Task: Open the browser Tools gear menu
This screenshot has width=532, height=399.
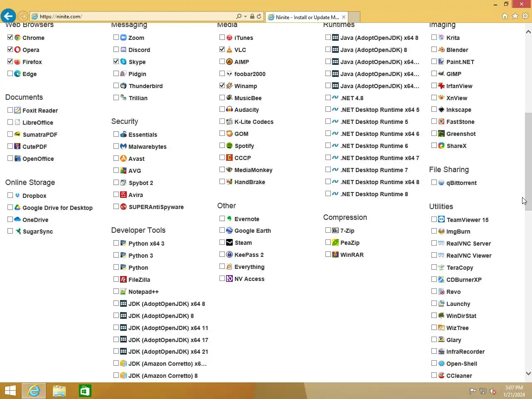Action: [525, 16]
